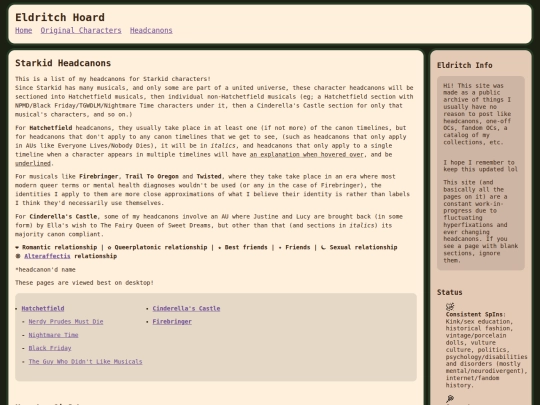The image size is (540, 405).
Task: Click the Starkid Headcanons heading
Action: pyautogui.click(x=63, y=63)
